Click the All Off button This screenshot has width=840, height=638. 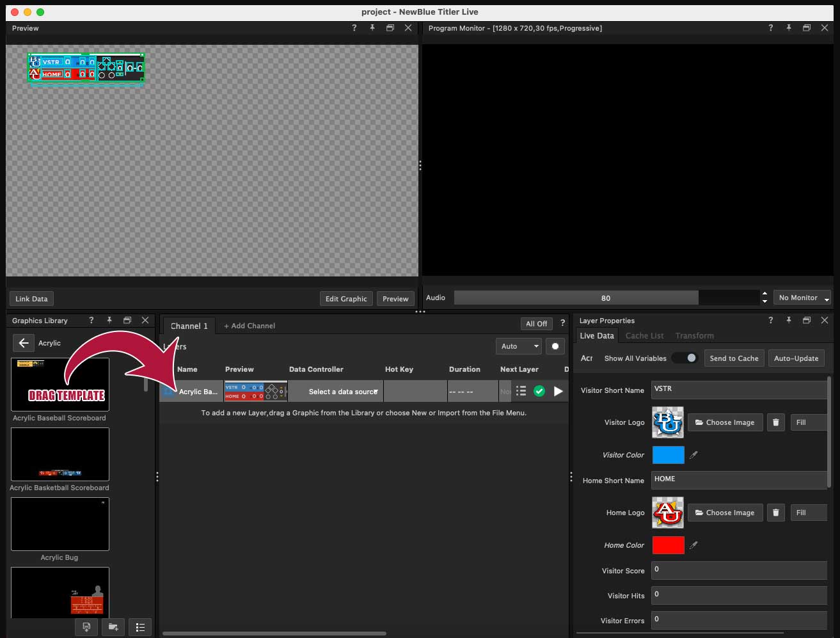(537, 323)
